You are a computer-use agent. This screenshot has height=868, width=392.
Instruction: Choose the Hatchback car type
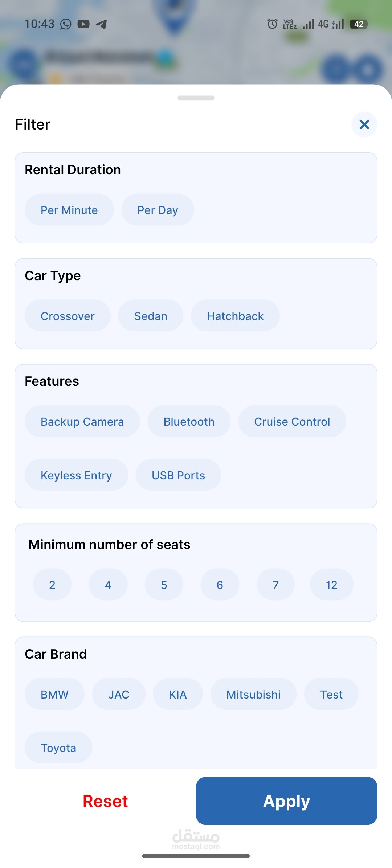tap(235, 316)
